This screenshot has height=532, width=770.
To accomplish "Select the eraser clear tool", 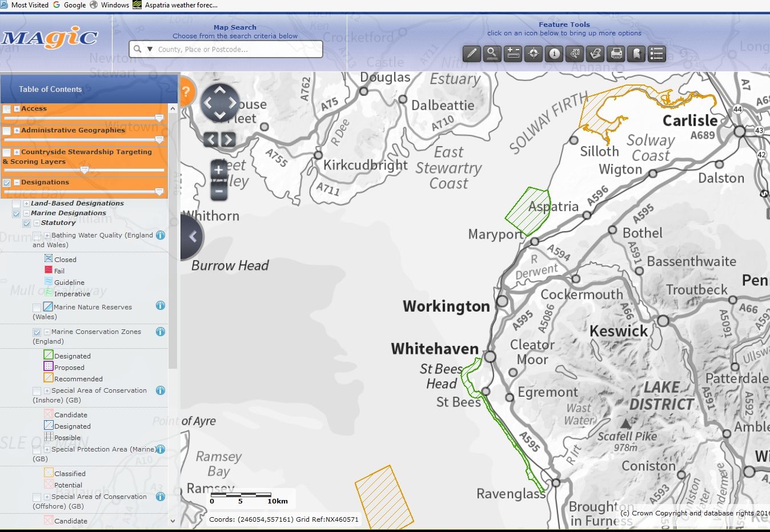I will point(595,54).
